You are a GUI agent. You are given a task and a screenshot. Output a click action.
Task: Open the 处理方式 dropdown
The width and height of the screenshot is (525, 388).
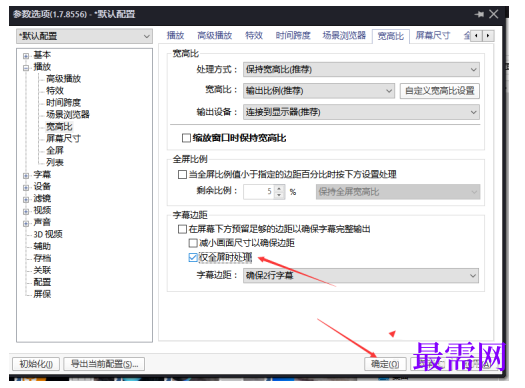tap(361, 70)
